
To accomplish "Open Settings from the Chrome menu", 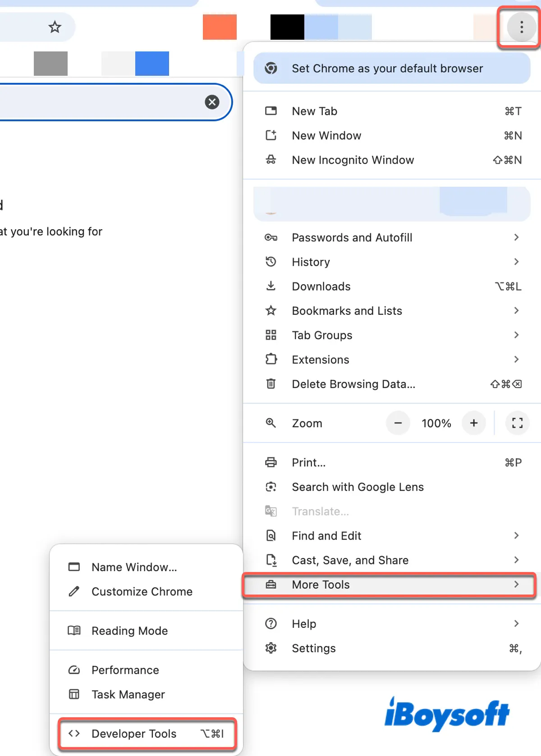I will click(392, 648).
